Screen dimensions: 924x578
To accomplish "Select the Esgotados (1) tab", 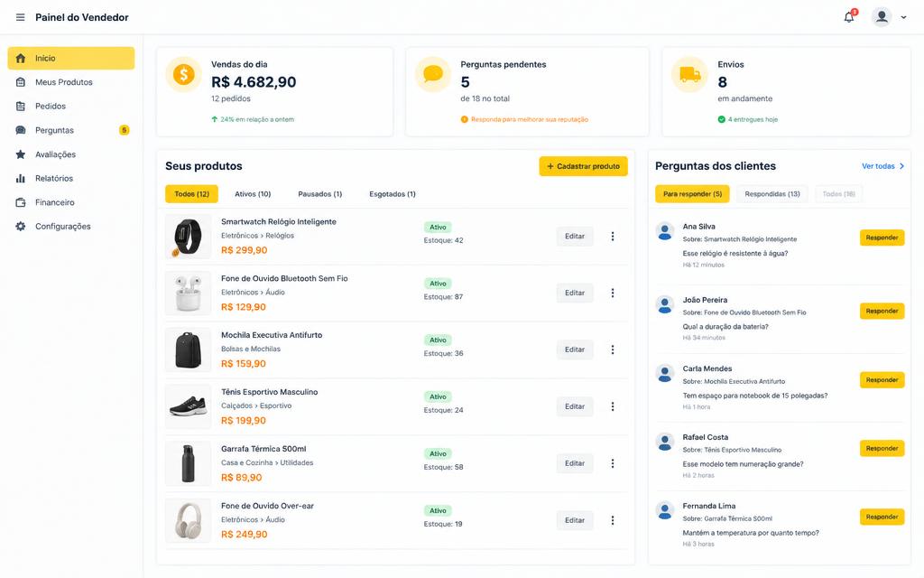I will (393, 194).
